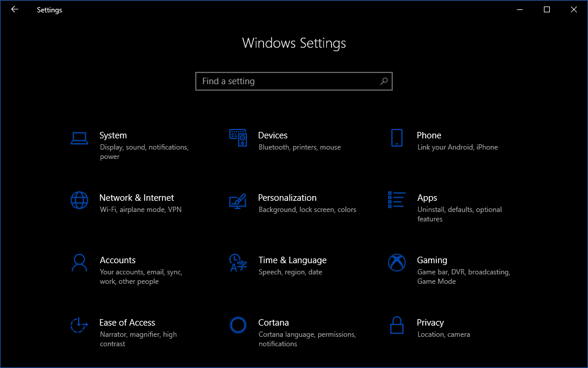Image resolution: width=588 pixels, height=368 pixels.
Task: Open Cortana via the circle icon
Action: tap(238, 326)
